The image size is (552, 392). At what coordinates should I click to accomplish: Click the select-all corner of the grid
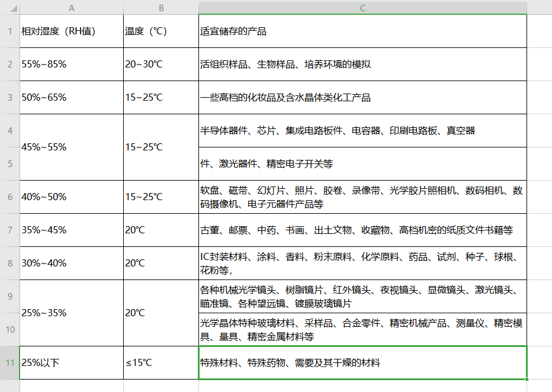pyautogui.click(x=9, y=8)
